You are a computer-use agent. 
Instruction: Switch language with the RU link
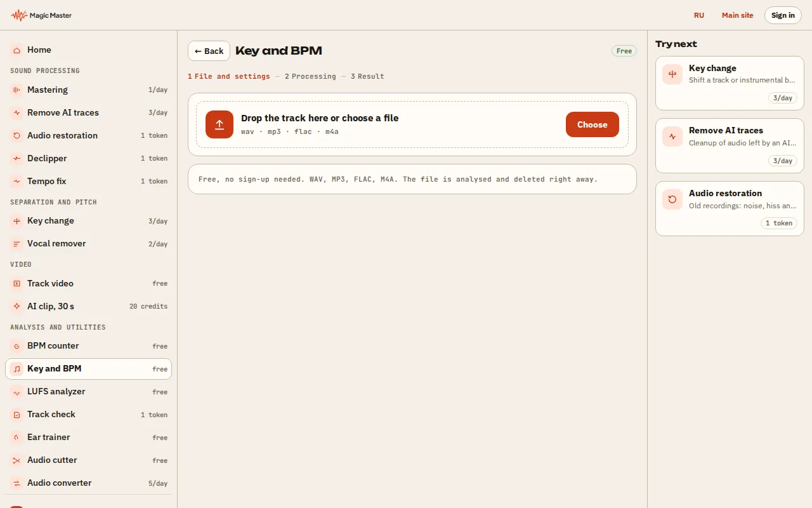click(x=699, y=15)
